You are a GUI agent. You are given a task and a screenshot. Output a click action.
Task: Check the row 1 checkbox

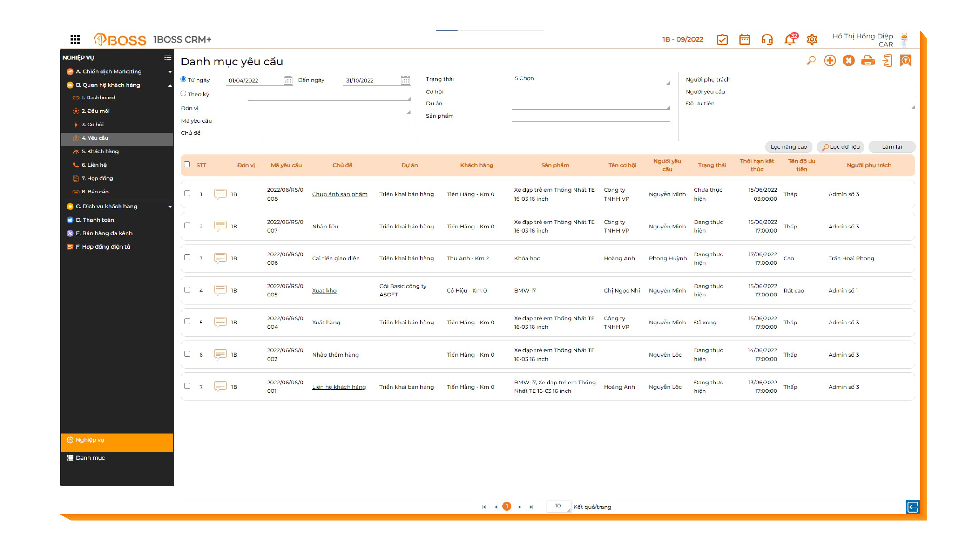coord(187,193)
